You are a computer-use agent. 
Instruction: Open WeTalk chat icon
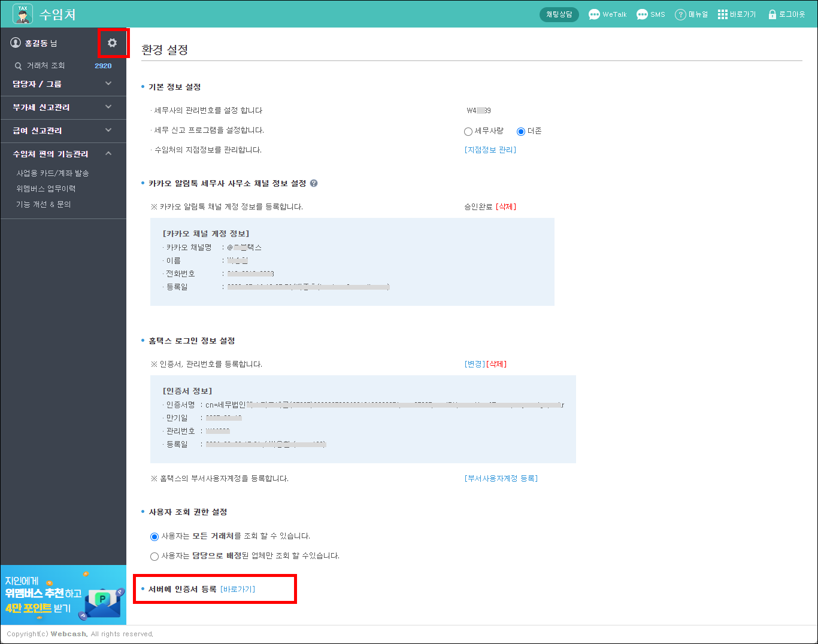(594, 14)
